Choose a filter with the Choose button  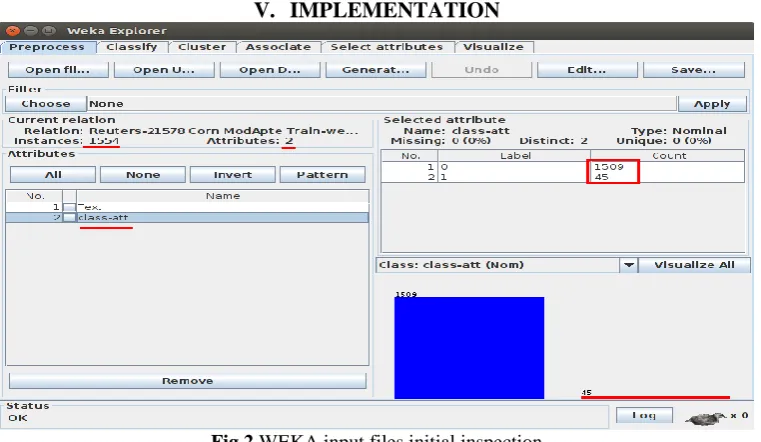click(46, 104)
